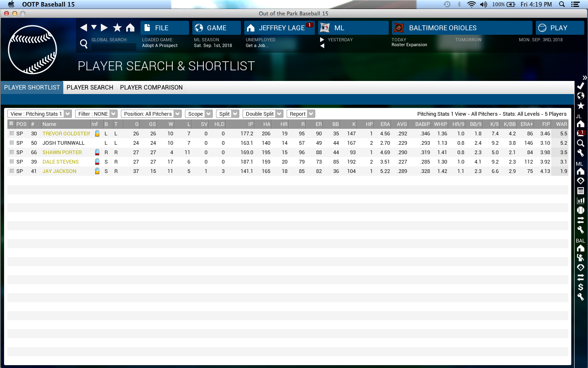588x368 pixels.
Task: Open the JL search magnifier in sidebar
Action: (580, 143)
